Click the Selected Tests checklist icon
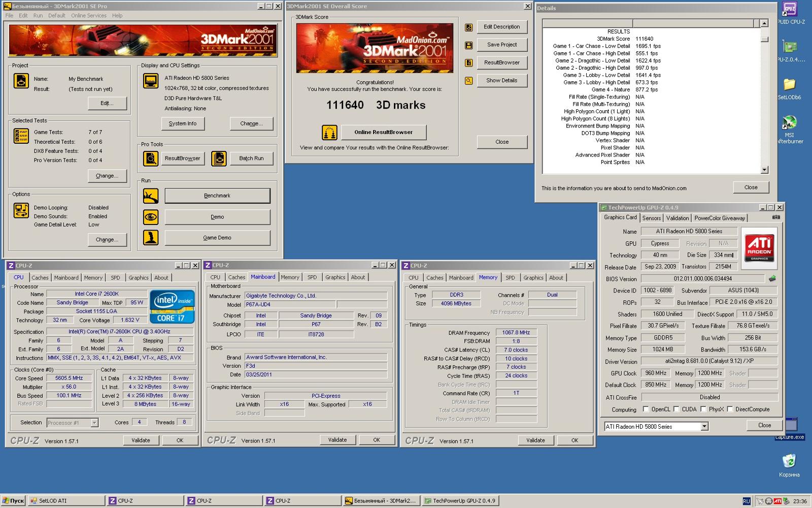Viewport: 812px width, 508px height. pyautogui.click(x=21, y=136)
